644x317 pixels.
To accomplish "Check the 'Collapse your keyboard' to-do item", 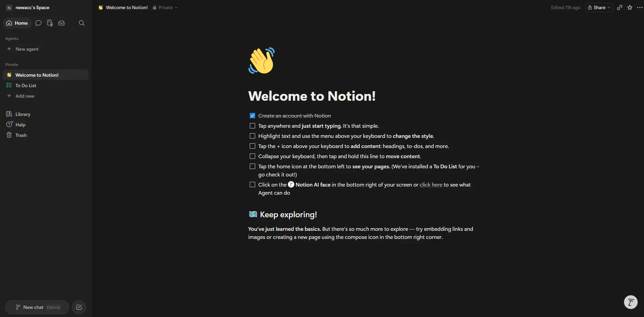I will pyautogui.click(x=252, y=156).
